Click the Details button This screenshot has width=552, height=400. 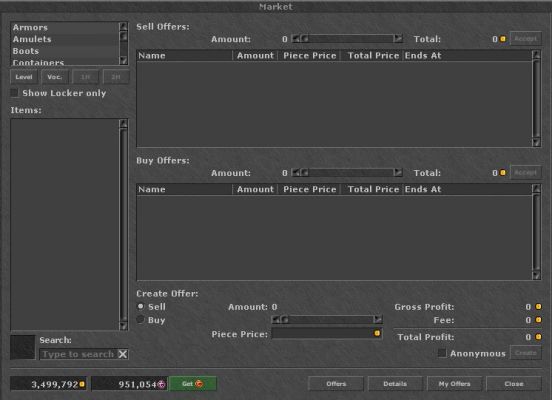point(395,383)
